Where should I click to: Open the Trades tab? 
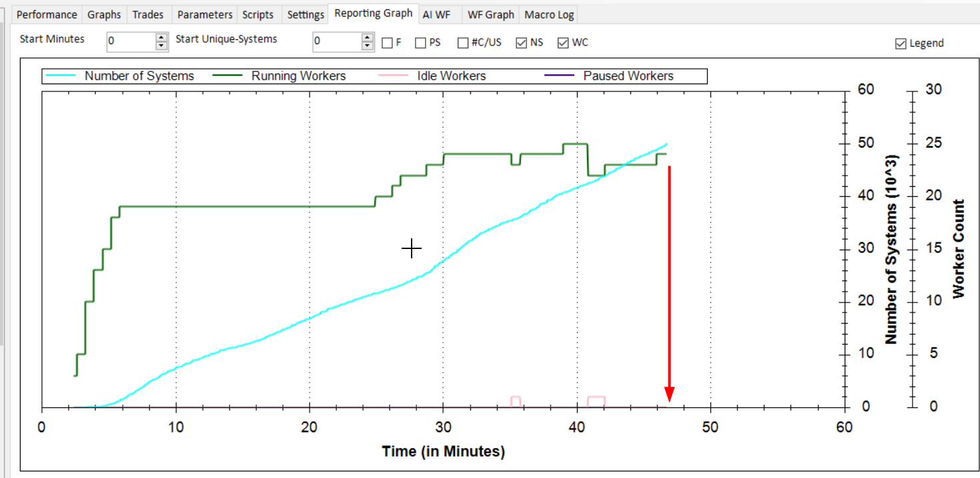tap(147, 15)
